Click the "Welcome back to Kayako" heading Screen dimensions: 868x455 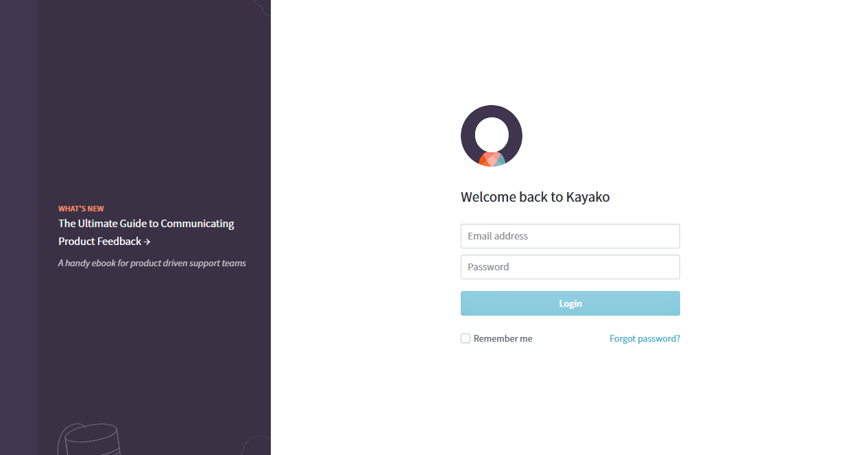(535, 197)
